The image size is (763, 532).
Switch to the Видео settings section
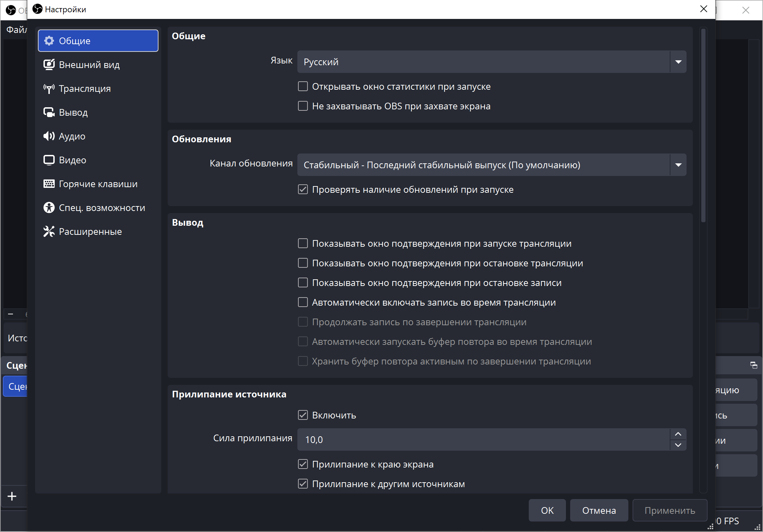73,160
